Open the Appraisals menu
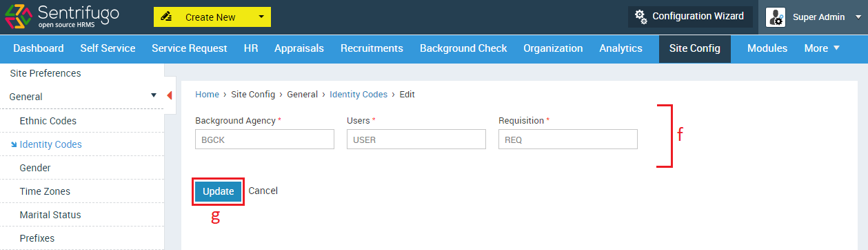Image resolution: width=868 pixels, height=250 pixels. [299, 48]
